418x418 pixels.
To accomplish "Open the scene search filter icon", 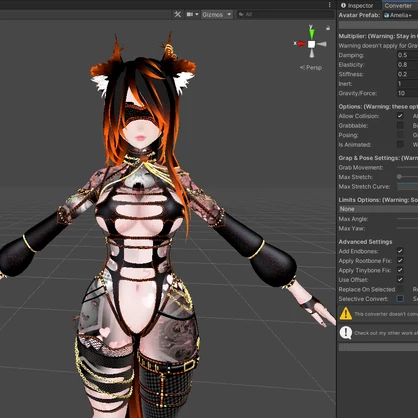I will (x=241, y=14).
